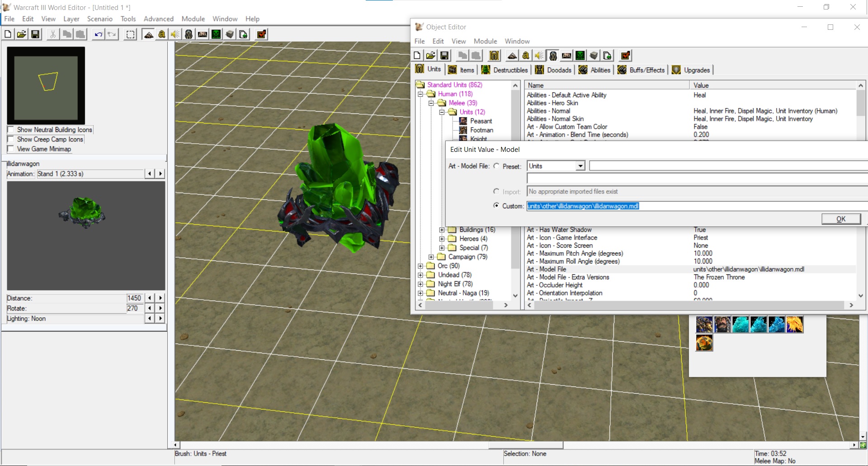Image resolution: width=868 pixels, height=466 pixels.
Task: Switch to the Items tab
Action: pos(462,70)
